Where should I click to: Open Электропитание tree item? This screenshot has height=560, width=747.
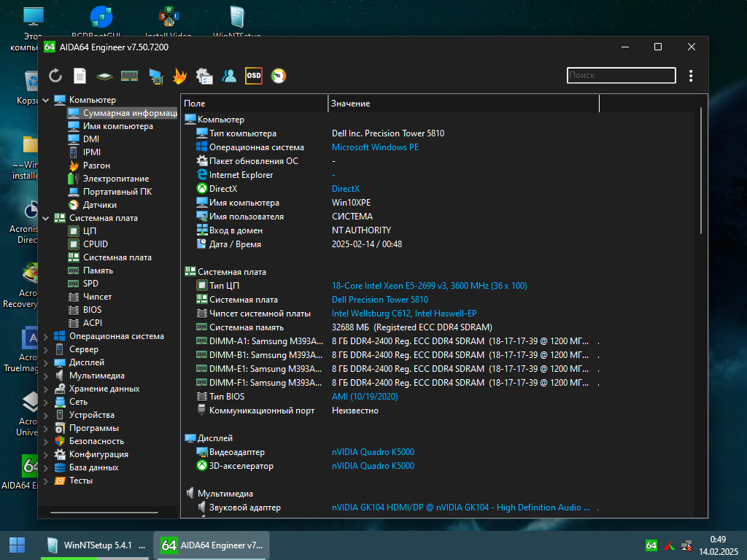pos(116,179)
